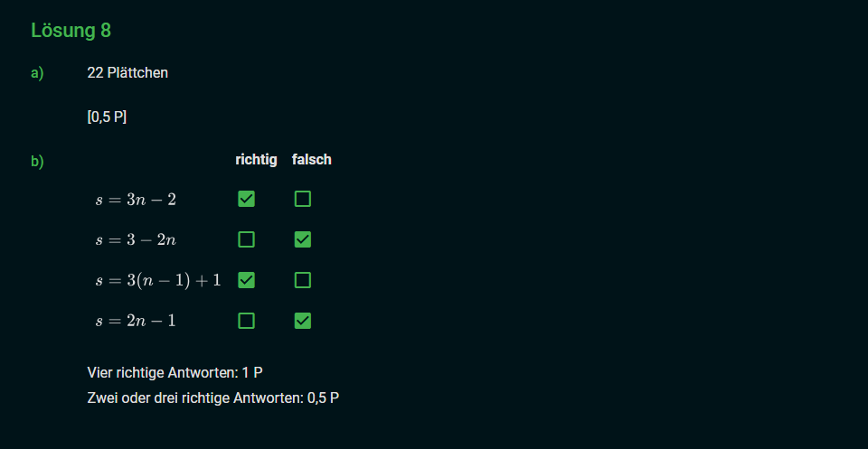This screenshot has width=868, height=449.
Task: Click the 'richtig' column header
Action: pos(256,160)
